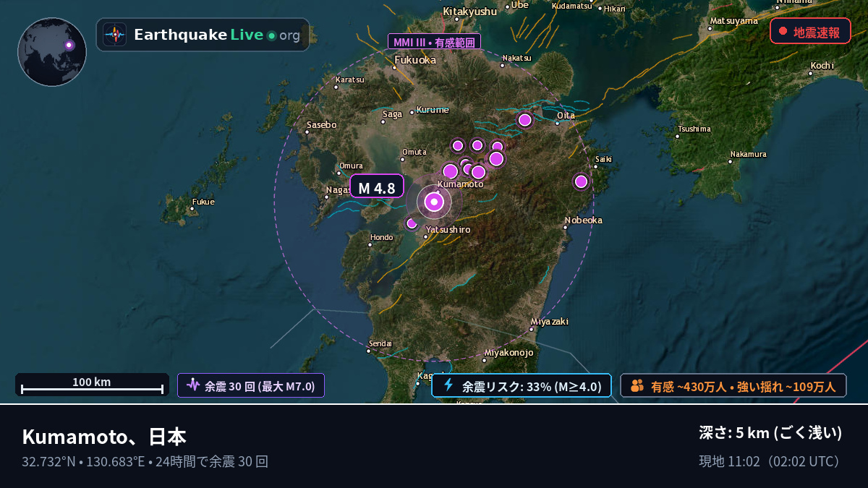The width and height of the screenshot is (868, 488).
Task: Open the 余震 30 回 (最大 M7.0) chip
Action: click(x=251, y=385)
